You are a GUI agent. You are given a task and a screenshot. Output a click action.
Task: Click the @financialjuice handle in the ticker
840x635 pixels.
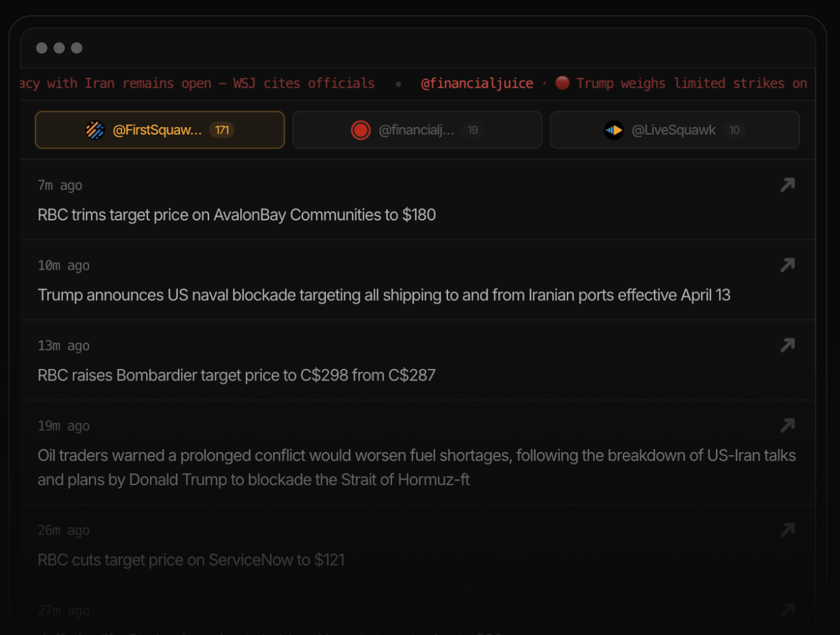click(x=477, y=83)
